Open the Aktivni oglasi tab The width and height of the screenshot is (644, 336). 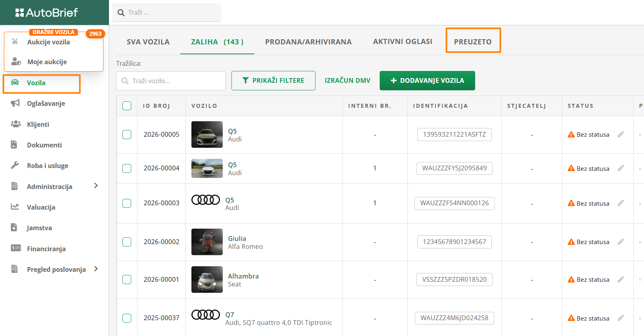coord(402,42)
